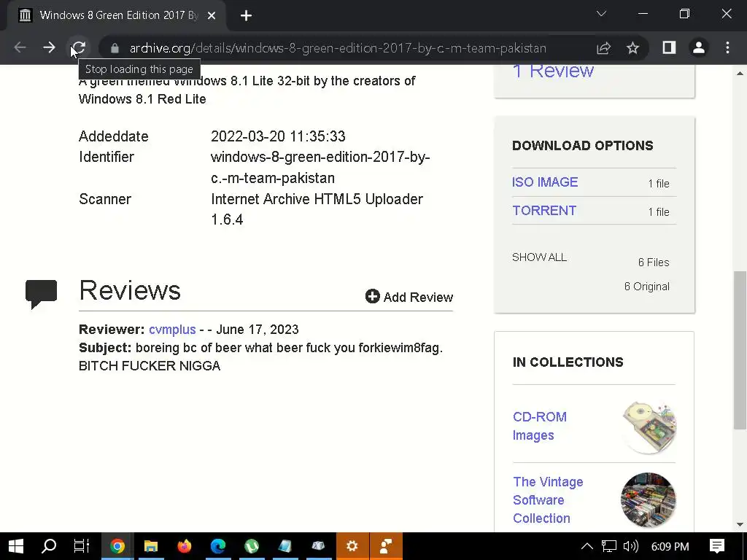Share this page via share icon

click(x=603, y=48)
